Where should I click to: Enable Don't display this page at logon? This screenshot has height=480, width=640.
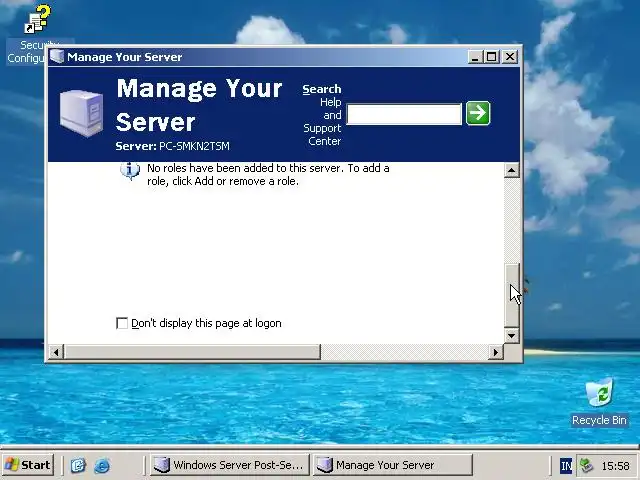pyautogui.click(x=122, y=323)
